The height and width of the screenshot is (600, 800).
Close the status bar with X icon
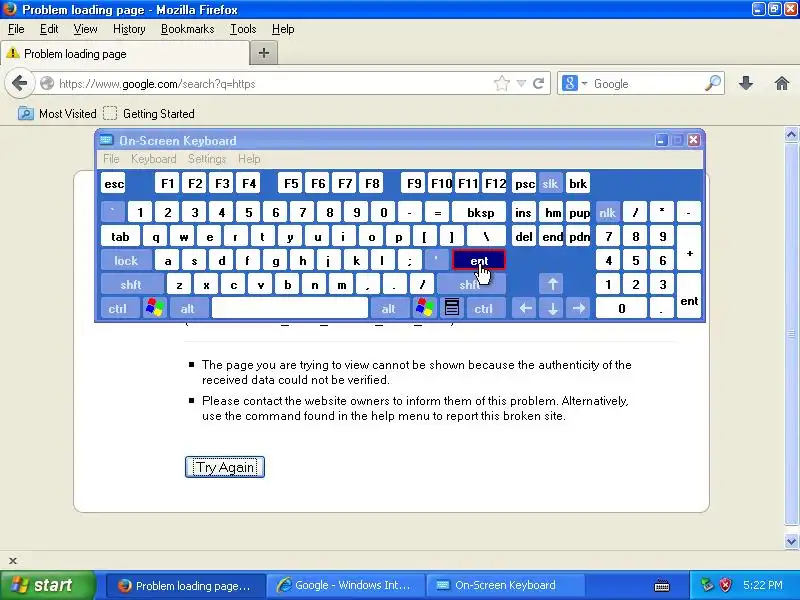tap(13, 561)
